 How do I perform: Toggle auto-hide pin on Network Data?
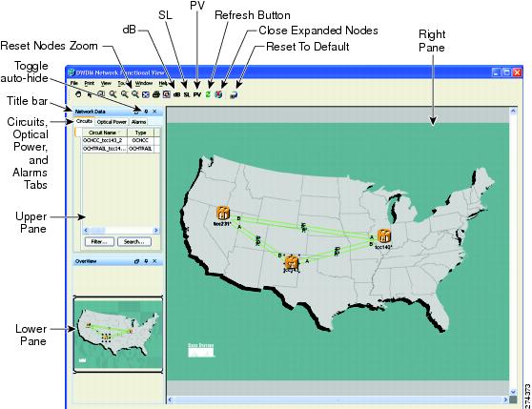coord(146,112)
